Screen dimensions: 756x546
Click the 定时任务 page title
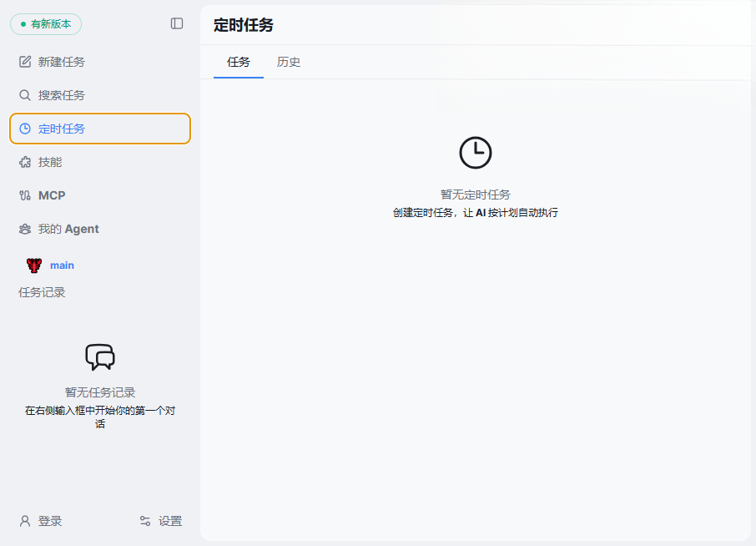point(244,25)
